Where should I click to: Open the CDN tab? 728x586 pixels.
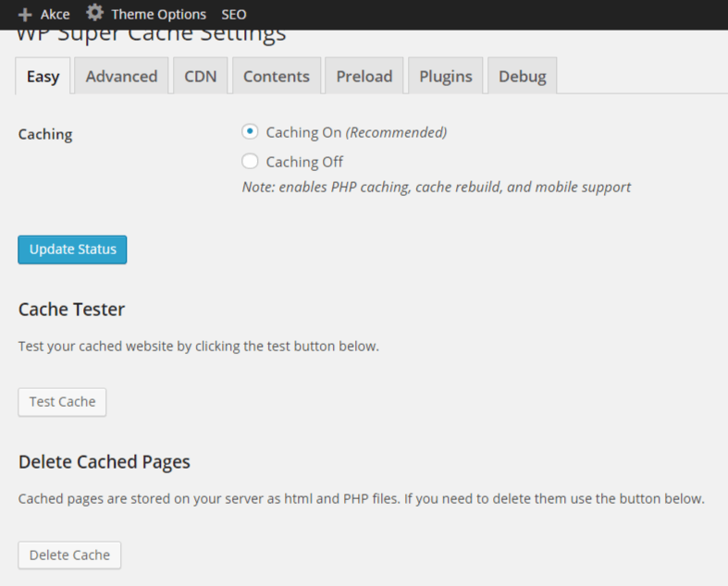click(x=200, y=76)
